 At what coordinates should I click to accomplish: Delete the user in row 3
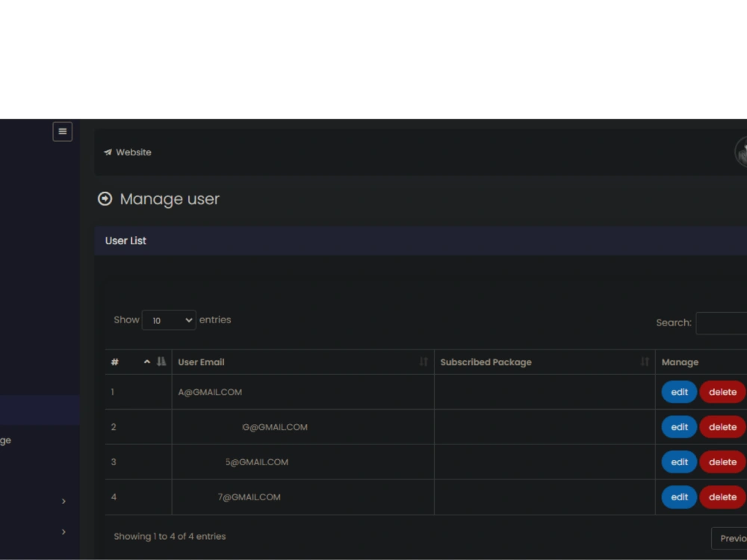click(x=722, y=462)
